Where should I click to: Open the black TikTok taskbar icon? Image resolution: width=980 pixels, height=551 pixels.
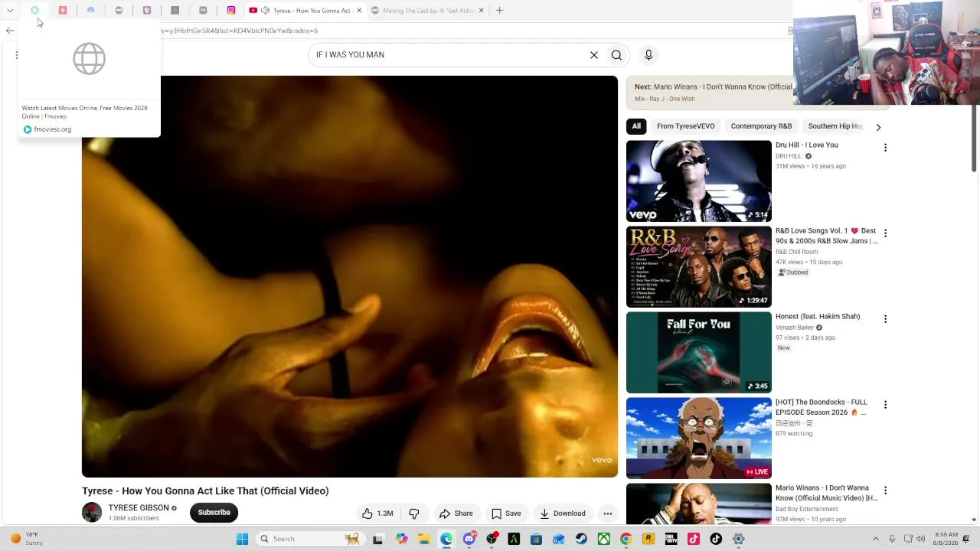pos(716,540)
